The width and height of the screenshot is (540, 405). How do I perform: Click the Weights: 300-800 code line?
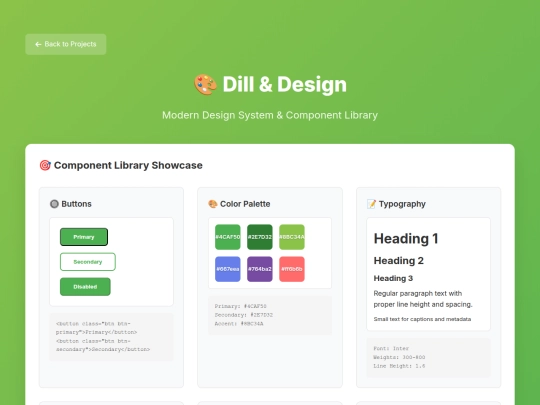point(399,357)
